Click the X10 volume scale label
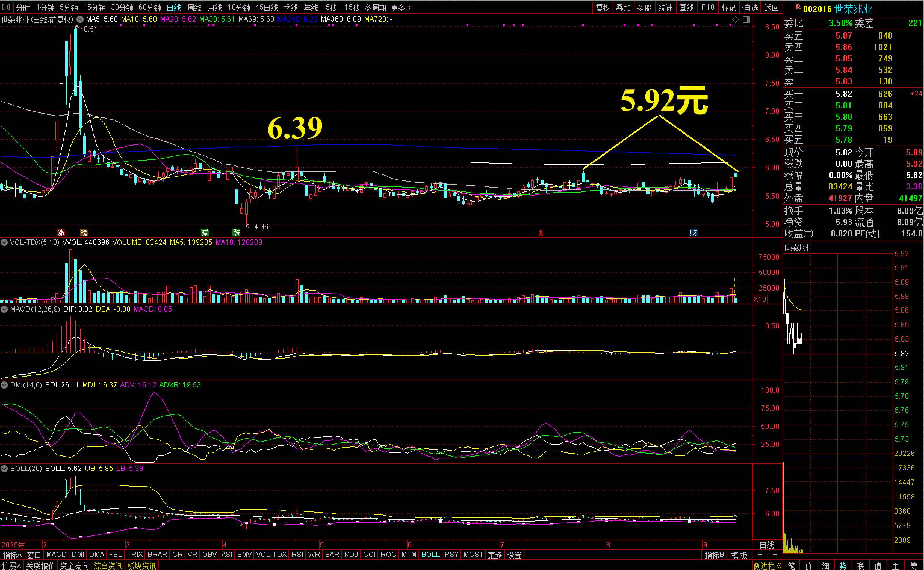 pos(760,299)
